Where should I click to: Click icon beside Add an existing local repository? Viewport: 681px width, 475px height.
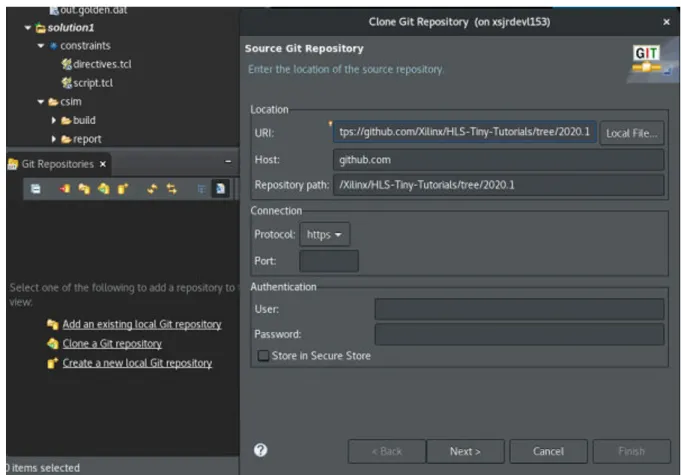tap(53, 324)
